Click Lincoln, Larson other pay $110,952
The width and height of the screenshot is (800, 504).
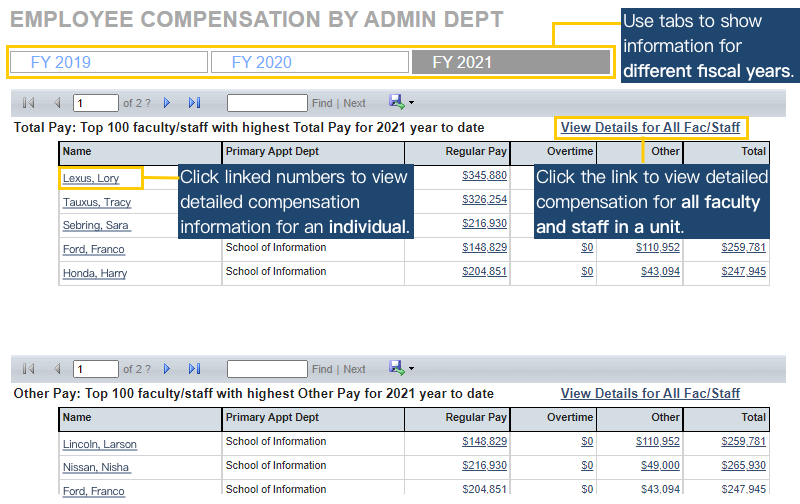tap(658, 441)
